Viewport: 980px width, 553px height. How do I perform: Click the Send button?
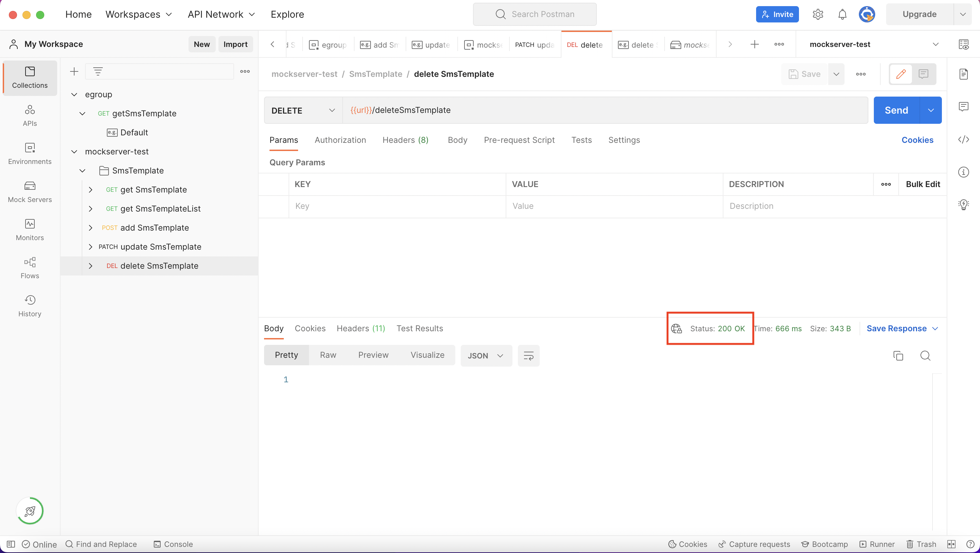(896, 110)
